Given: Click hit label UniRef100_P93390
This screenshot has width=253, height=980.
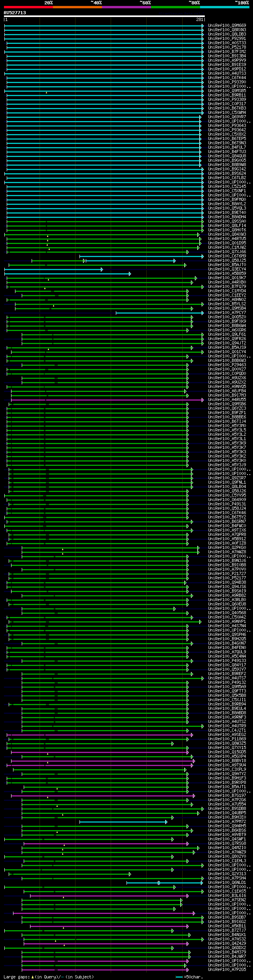Looking at the screenshot, I should (227, 82).
